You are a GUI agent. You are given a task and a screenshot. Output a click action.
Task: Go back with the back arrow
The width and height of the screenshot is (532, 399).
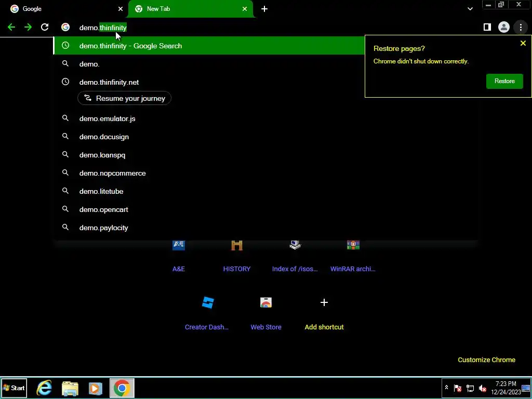point(11,27)
